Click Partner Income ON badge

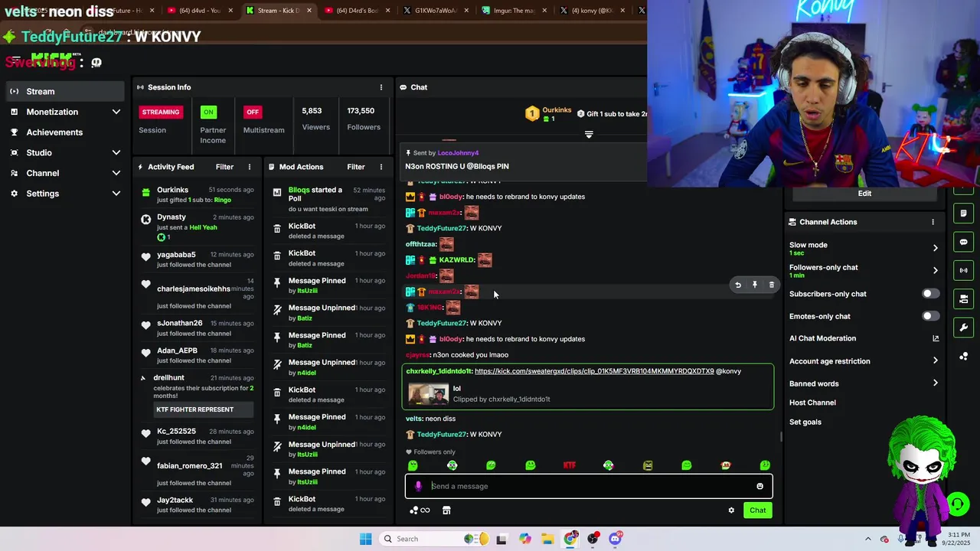(208, 112)
